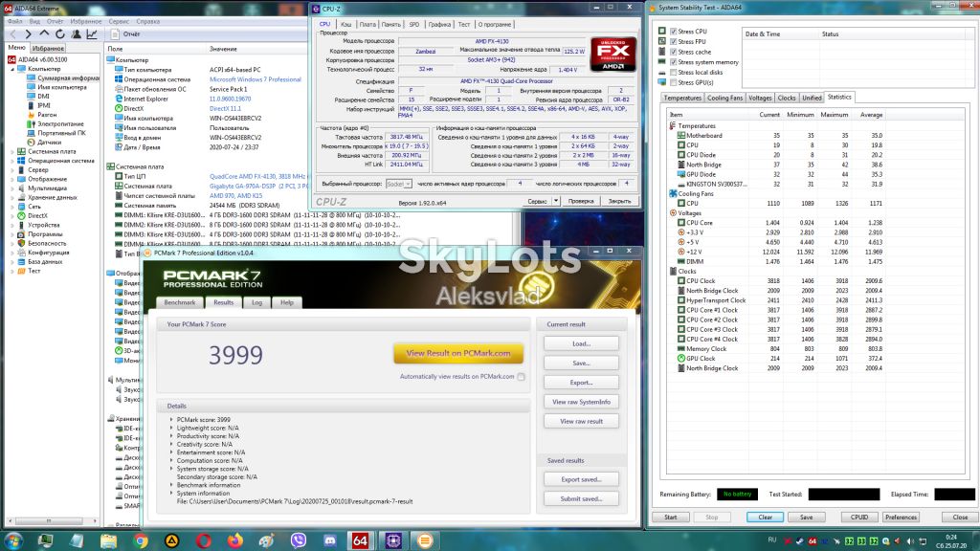The image size is (980, 551).
Task: Click the orange PCMark icon in the taskbar
Action: pos(425,541)
